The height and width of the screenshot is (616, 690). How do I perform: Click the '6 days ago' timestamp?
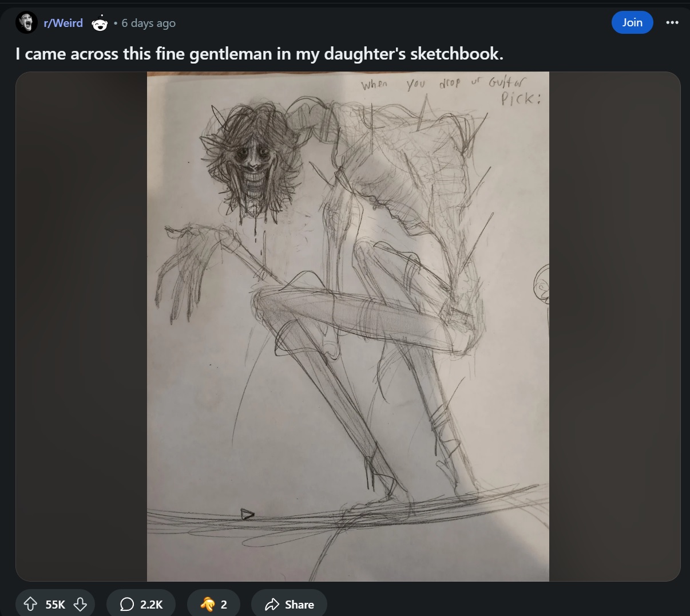(x=148, y=23)
